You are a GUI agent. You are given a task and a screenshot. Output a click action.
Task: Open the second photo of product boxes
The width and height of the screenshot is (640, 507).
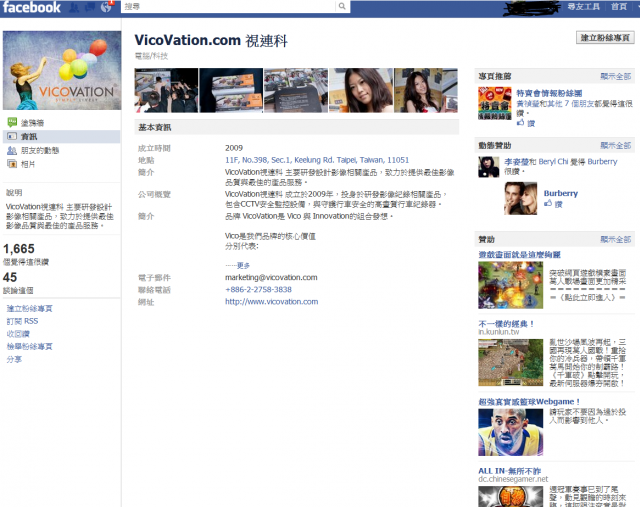pos(231,90)
